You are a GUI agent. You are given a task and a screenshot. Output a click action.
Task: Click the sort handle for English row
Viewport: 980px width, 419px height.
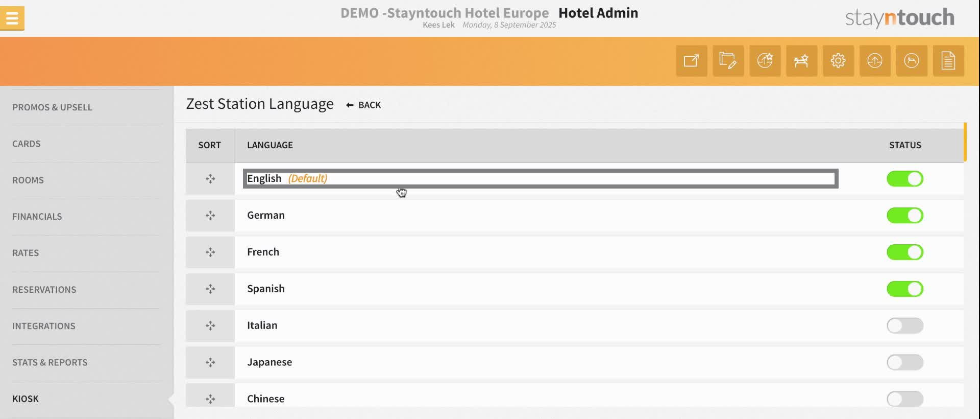point(210,179)
